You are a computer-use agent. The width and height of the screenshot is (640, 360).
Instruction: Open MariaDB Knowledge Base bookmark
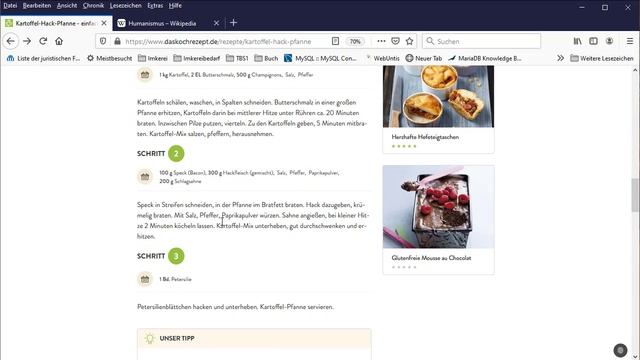(x=485, y=58)
